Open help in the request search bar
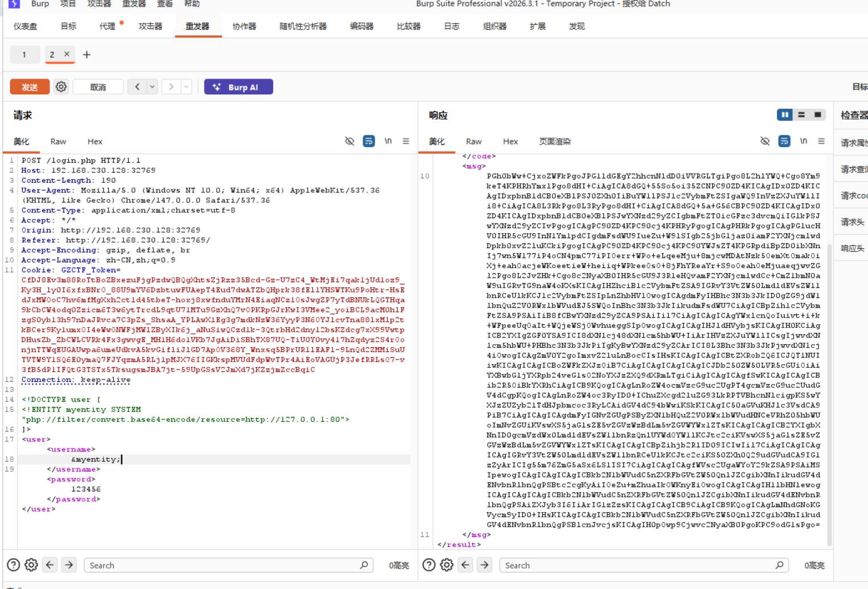 click(x=14, y=565)
